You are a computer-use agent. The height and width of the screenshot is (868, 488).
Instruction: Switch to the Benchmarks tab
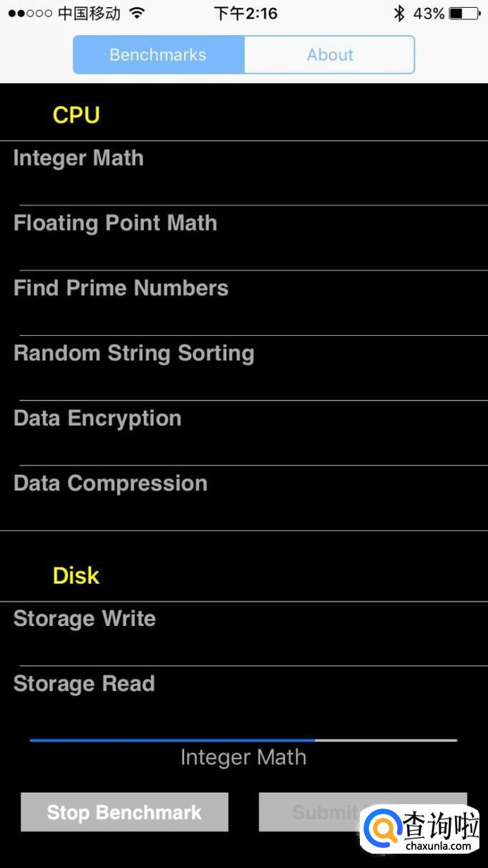[158, 55]
